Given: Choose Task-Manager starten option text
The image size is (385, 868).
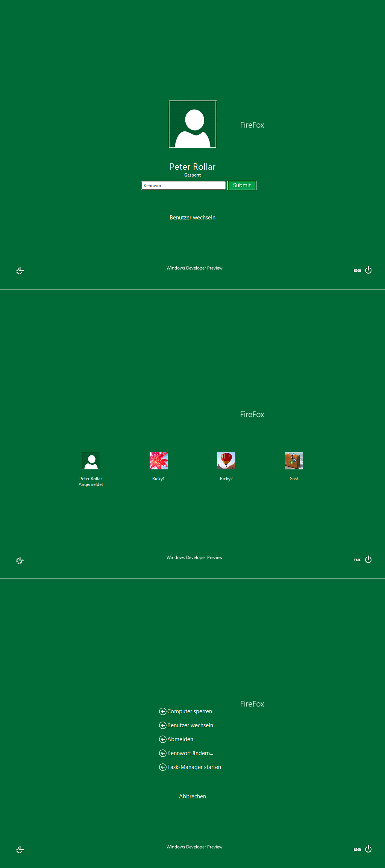Looking at the screenshot, I should (x=194, y=767).
